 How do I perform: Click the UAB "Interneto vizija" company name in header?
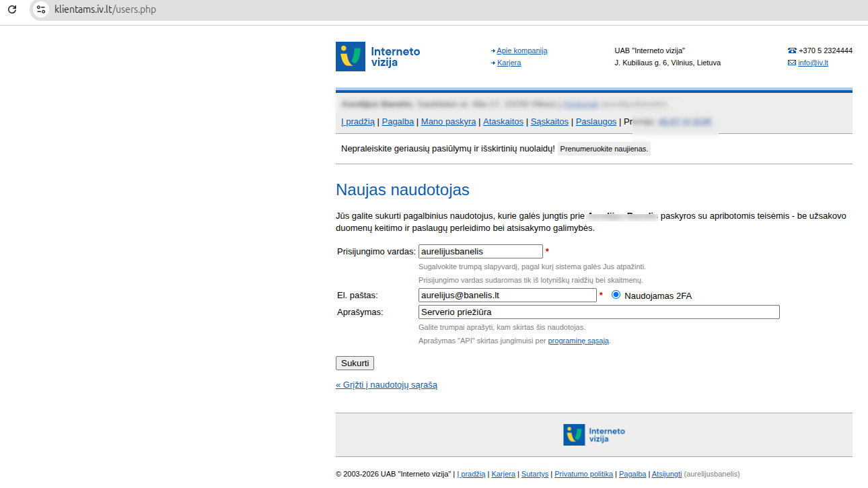tap(650, 50)
